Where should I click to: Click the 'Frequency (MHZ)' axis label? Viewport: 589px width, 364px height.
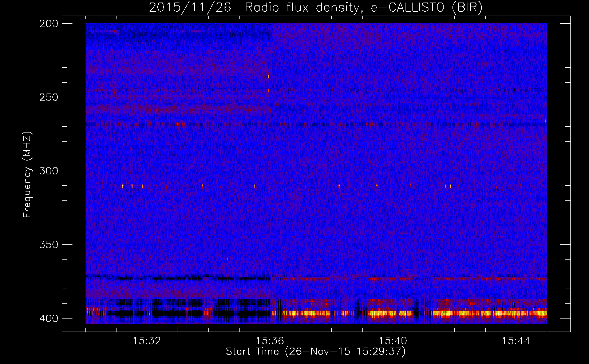point(27,175)
